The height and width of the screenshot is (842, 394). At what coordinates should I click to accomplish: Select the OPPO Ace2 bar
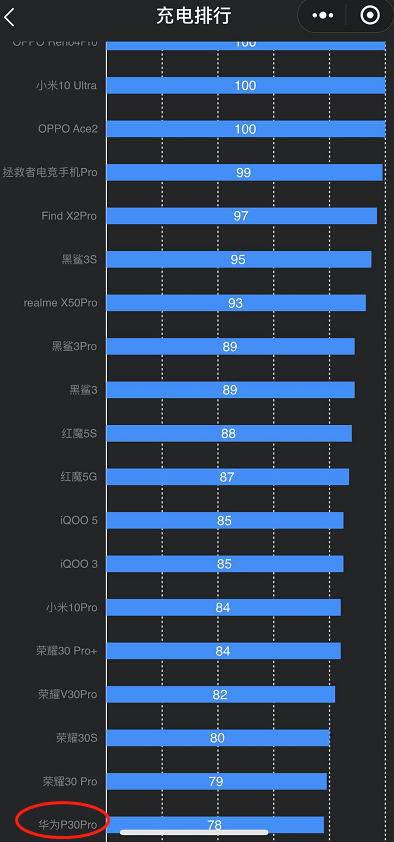click(246, 129)
